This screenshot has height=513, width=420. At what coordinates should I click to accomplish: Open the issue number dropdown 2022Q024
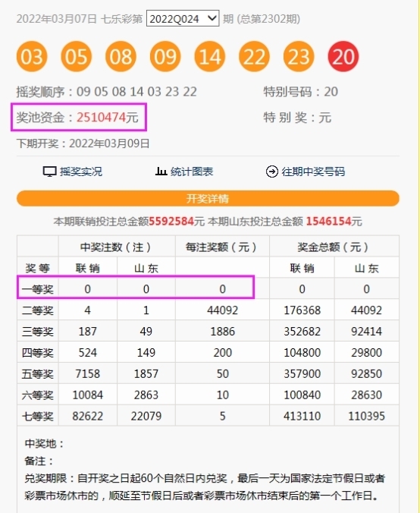coord(183,18)
